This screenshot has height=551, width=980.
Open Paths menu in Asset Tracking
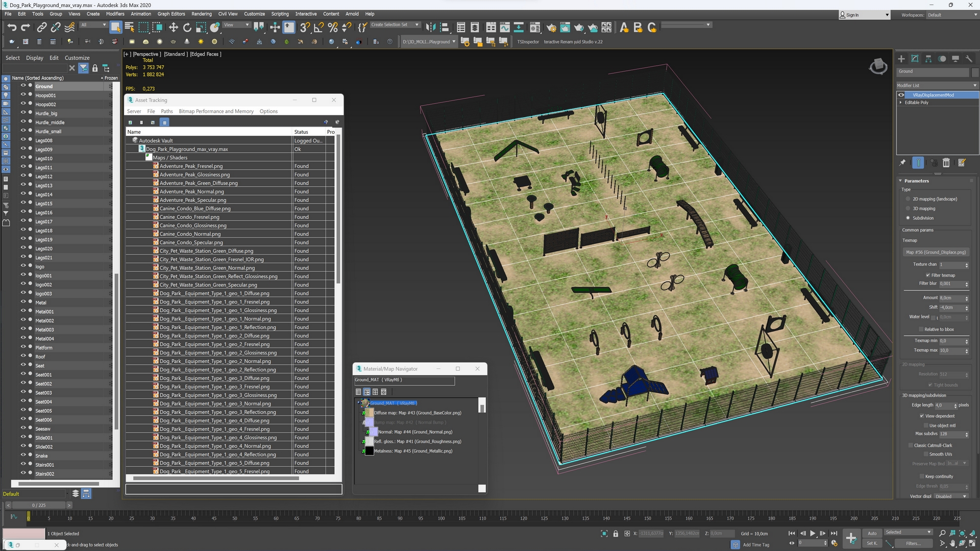166,111
